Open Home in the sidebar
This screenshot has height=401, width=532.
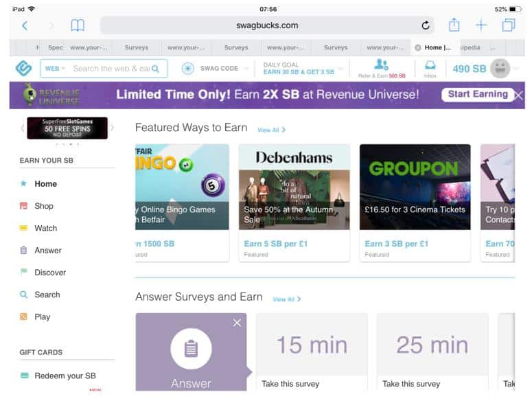click(x=45, y=184)
